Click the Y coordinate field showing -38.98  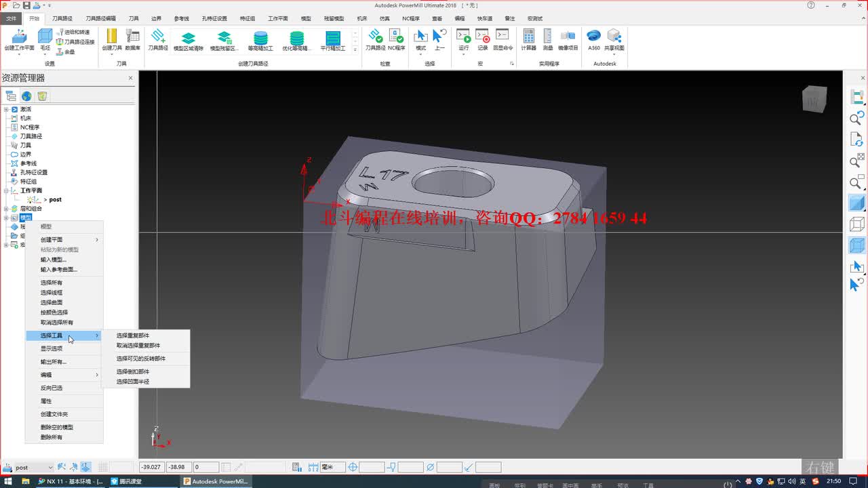pyautogui.click(x=178, y=467)
